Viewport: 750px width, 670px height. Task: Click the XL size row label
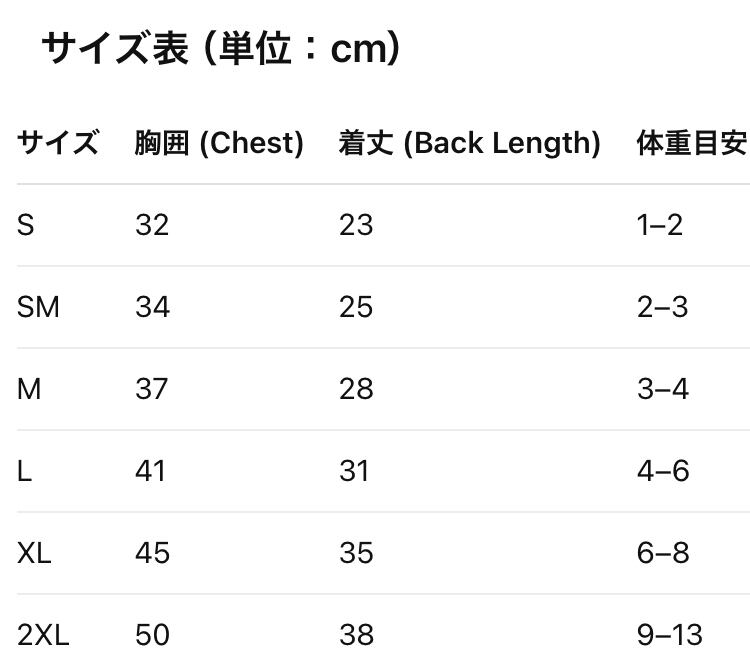coord(34,553)
